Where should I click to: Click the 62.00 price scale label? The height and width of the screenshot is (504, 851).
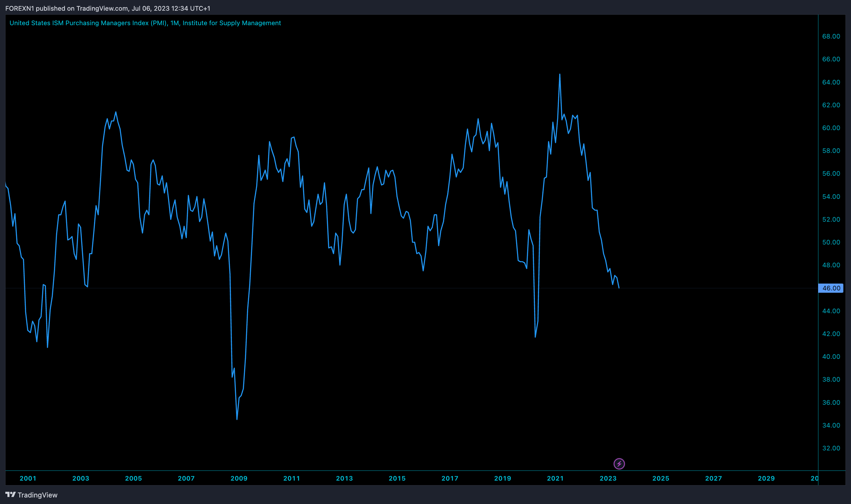coord(831,105)
